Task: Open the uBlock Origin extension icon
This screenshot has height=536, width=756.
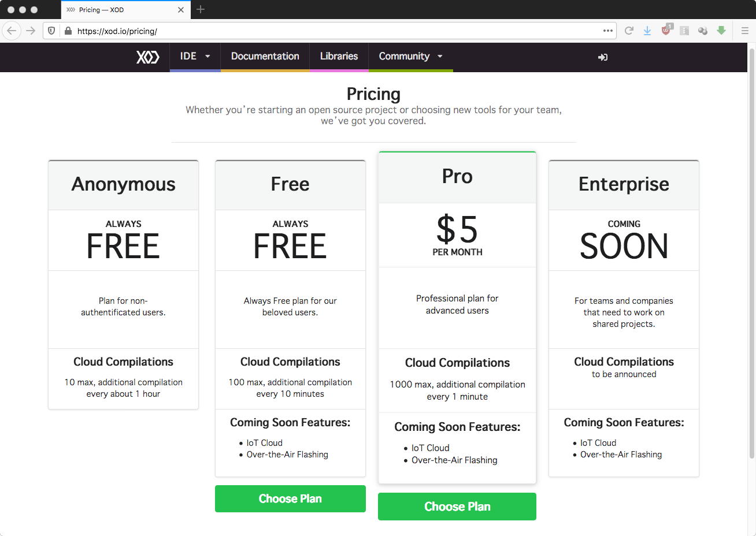Action: point(666,31)
